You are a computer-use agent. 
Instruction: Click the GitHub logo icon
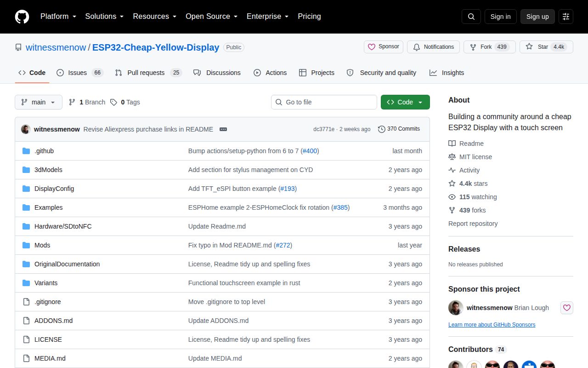(22, 17)
